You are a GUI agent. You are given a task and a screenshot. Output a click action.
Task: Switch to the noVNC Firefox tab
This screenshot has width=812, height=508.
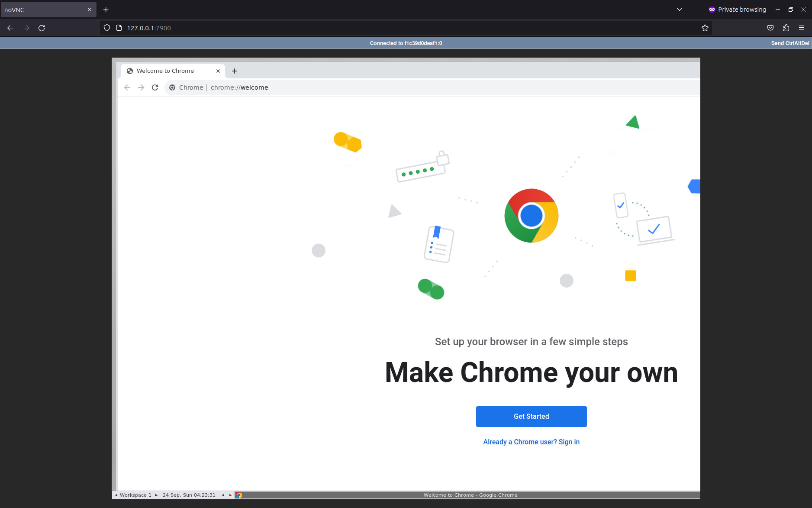pyautogui.click(x=43, y=10)
